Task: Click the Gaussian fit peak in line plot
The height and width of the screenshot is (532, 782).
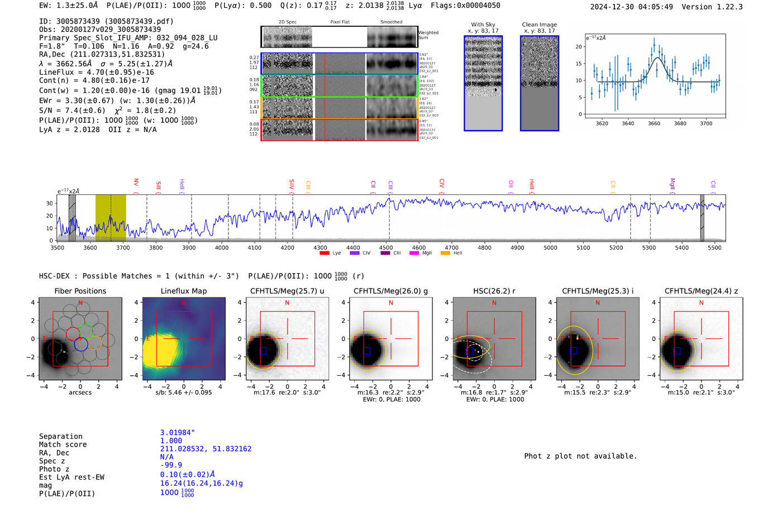Action: tap(657, 58)
